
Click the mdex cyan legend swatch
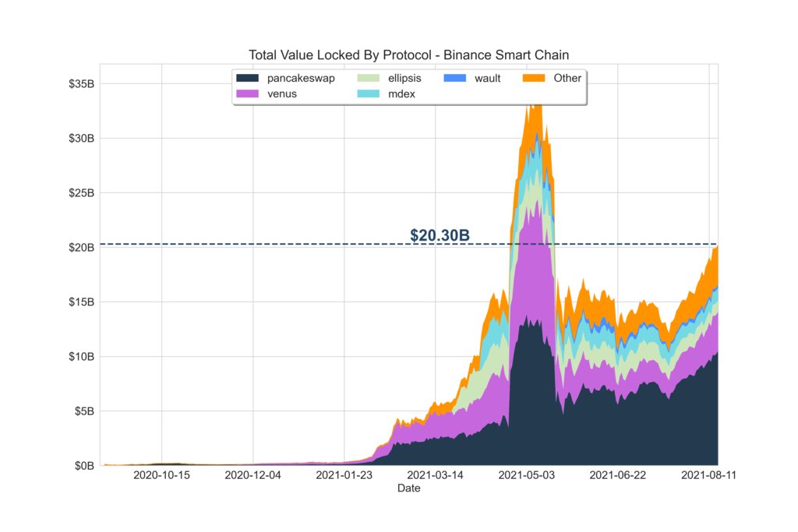pos(368,93)
